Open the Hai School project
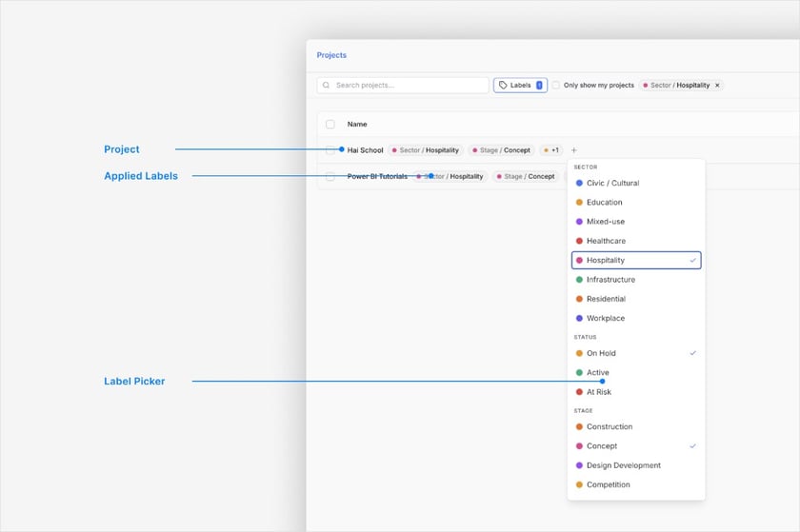Screen dimensions: 800x532 coord(366,150)
